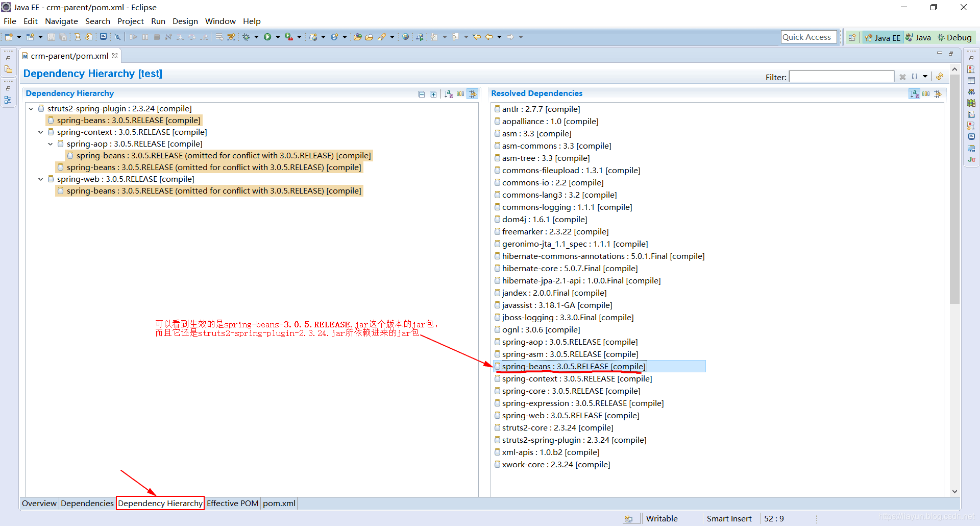
Task: Expand all in Dependency Hierarchy panel
Action: pyautogui.click(x=433, y=94)
